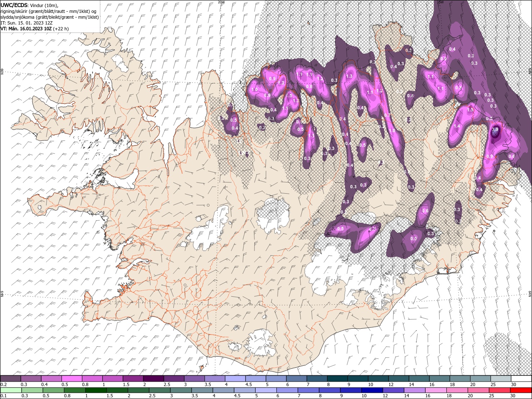Screen dimensions: 532x399
Task: Pick dark mauve swatch between 0.2 and 0.3, upper legend
Action: (10, 379)
